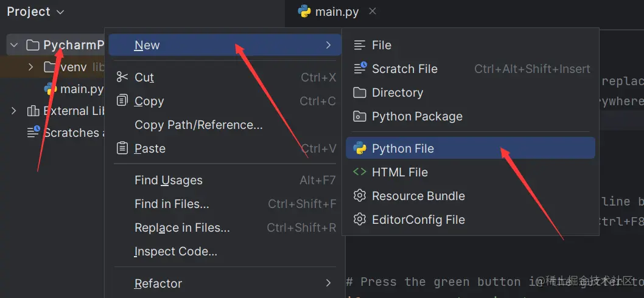Viewport: 644px width, 298px height.
Task: Click the Ctrl+Shift+F shortcut text
Action: [302, 204]
